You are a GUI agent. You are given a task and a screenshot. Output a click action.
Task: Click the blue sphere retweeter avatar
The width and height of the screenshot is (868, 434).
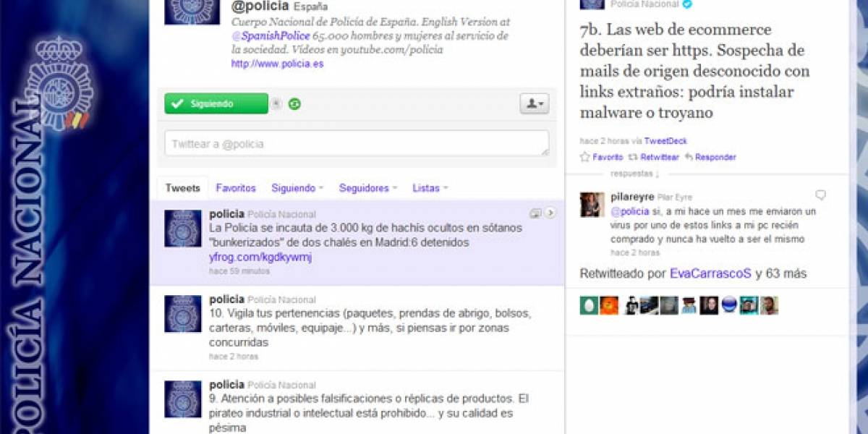(x=729, y=305)
